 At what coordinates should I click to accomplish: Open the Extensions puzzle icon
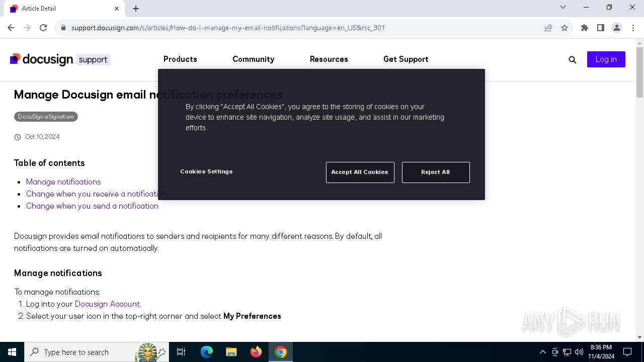pos(585,28)
